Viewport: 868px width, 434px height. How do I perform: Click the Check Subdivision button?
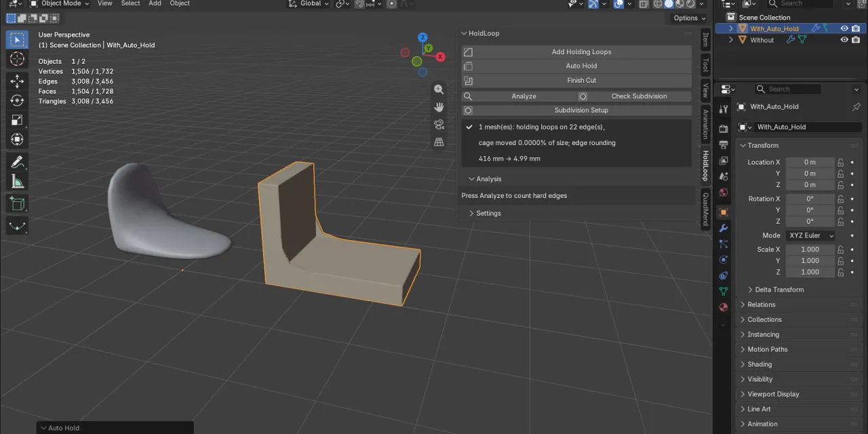635,96
